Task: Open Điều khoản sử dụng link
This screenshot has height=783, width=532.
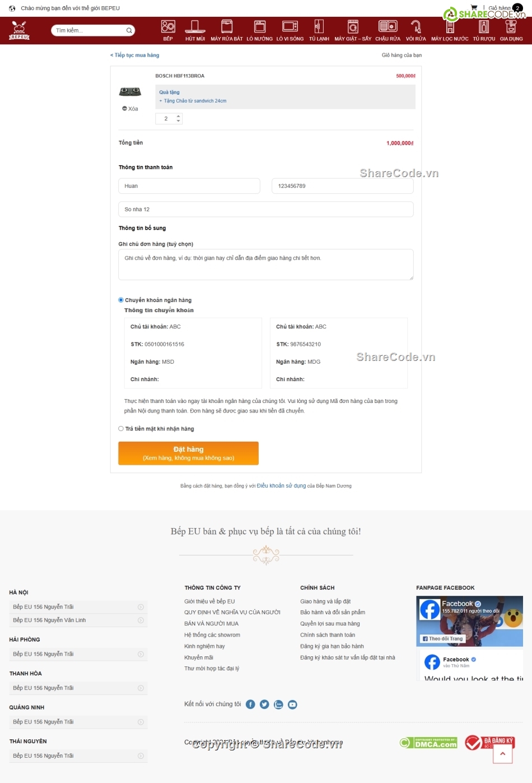Action: (x=281, y=486)
